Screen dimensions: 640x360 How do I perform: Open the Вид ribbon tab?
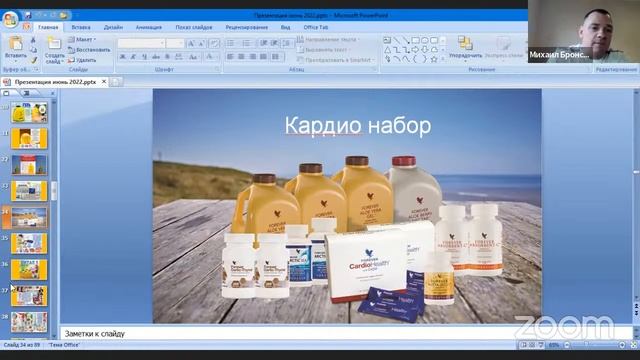click(285, 27)
